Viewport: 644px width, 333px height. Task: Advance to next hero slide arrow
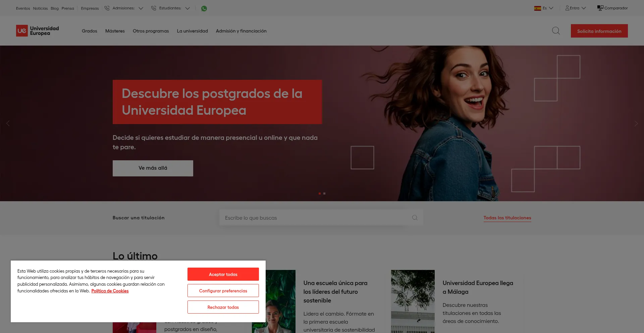pyautogui.click(x=636, y=123)
